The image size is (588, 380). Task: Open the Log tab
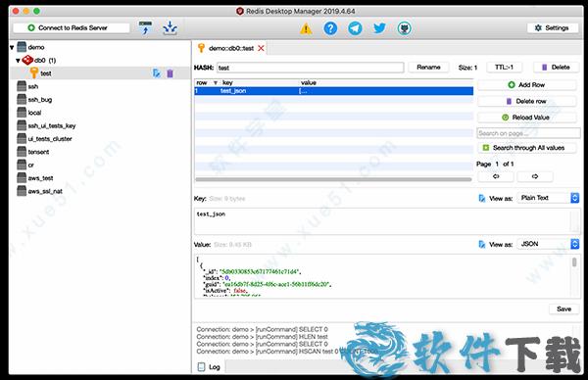(x=209, y=367)
